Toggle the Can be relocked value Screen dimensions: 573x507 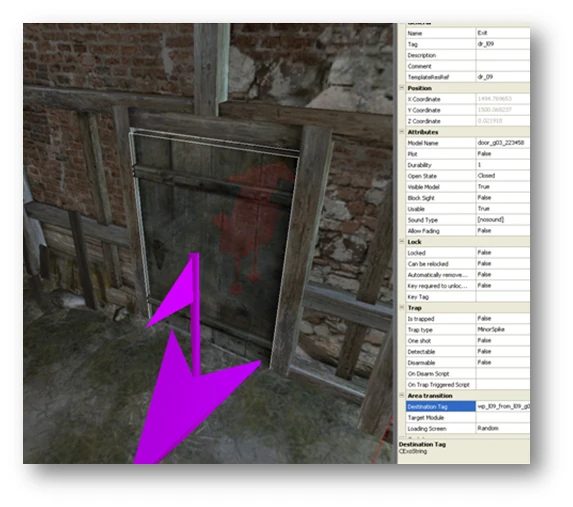(503, 264)
